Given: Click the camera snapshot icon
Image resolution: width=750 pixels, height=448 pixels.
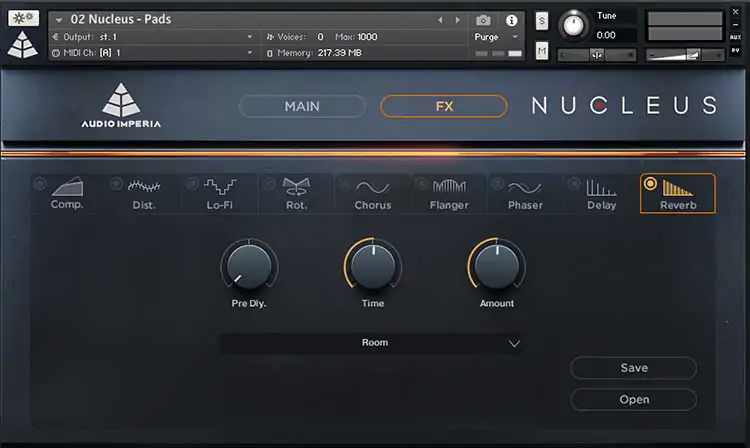Looking at the screenshot, I should click(x=483, y=20).
